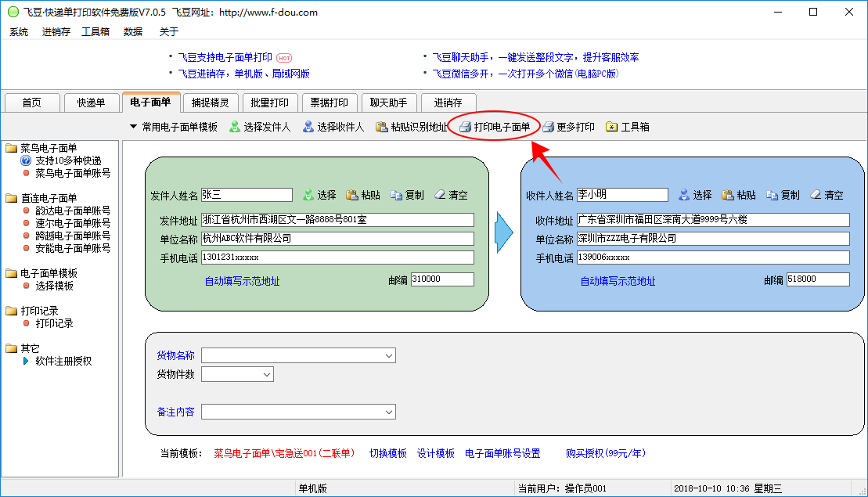Switch to the Batch Print (批里打印) tab
The height and width of the screenshot is (497, 868).
coord(269,103)
